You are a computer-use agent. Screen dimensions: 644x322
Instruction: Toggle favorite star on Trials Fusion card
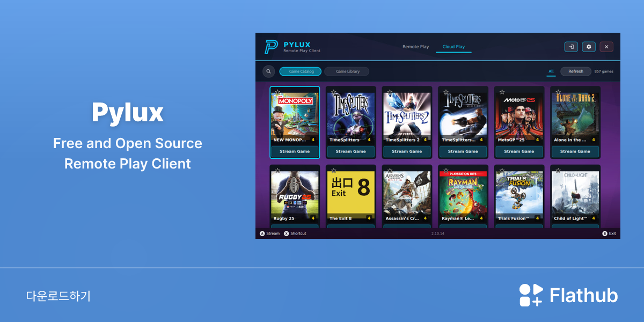tap(502, 171)
